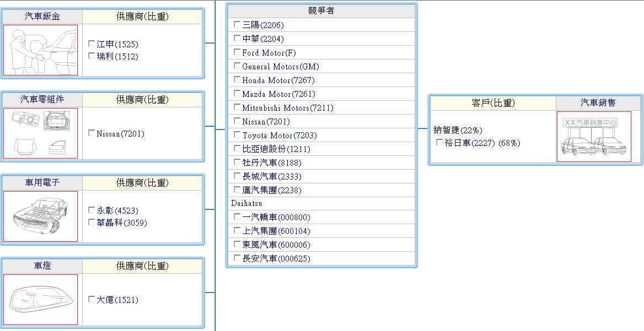Follow the 上汽集團(600104) link
Image resolution: width=644 pixels, height=331 pixels.
click(x=276, y=231)
